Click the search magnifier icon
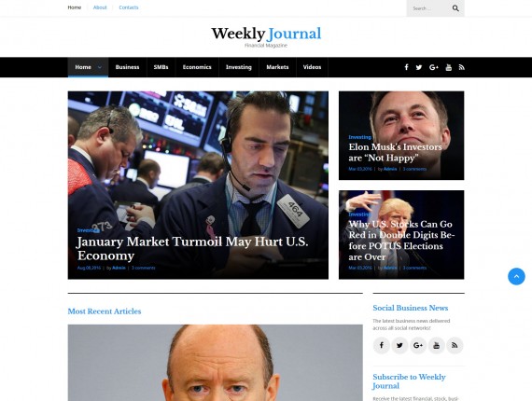 click(x=455, y=8)
